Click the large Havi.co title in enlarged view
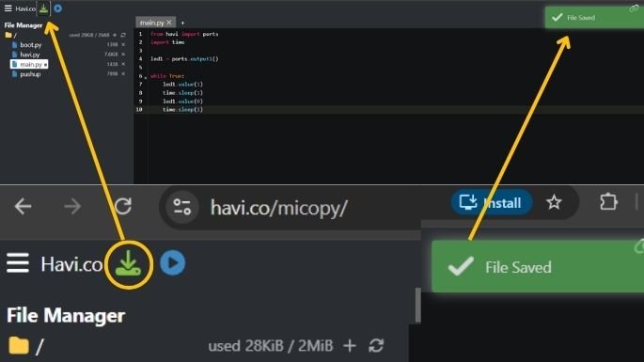Viewport: 644px width, 362px height. click(x=71, y=264)
